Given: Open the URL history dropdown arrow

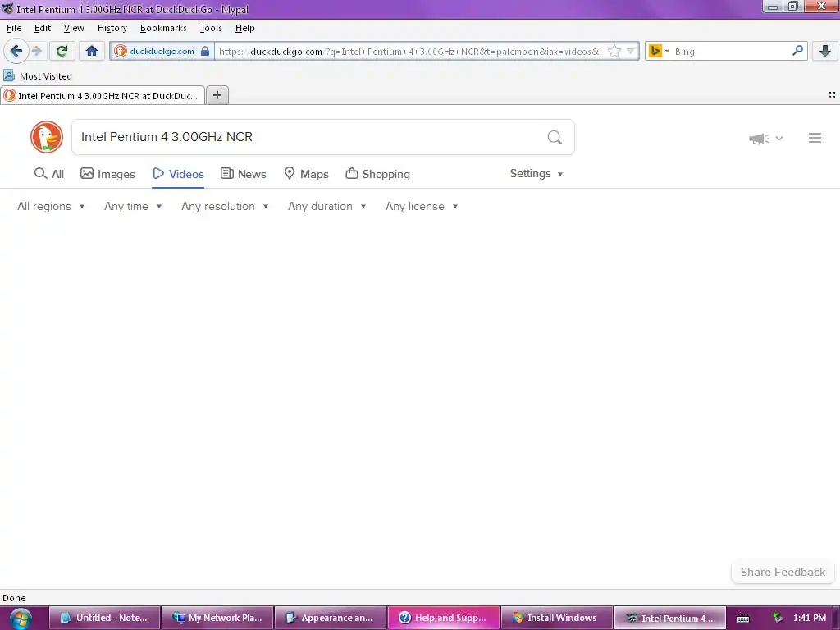Looking at the screenshot, I should [631, 52].
